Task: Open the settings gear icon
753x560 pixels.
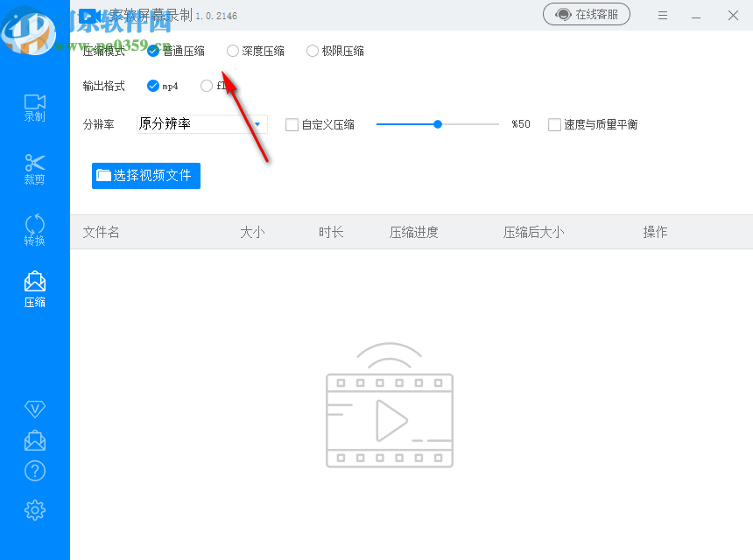Action: tap(34, 510)
